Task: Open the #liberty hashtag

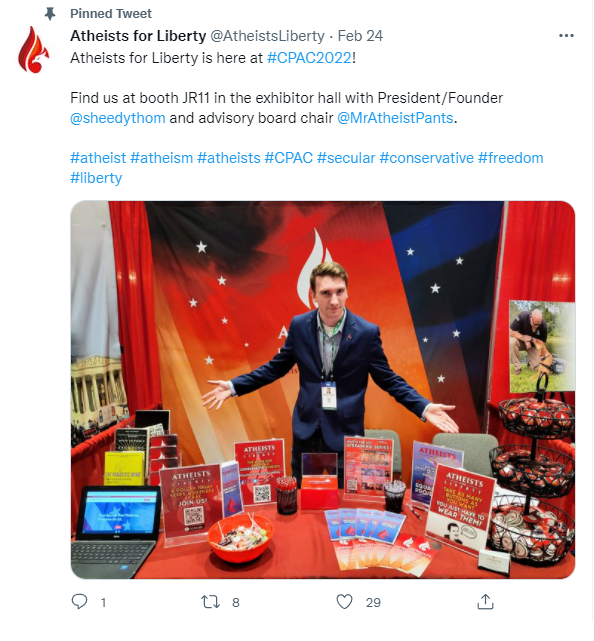Action: click(96, 178)
